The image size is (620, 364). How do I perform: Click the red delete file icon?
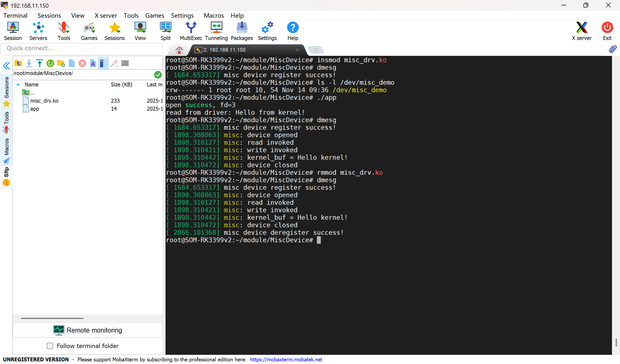click(82, 63)
